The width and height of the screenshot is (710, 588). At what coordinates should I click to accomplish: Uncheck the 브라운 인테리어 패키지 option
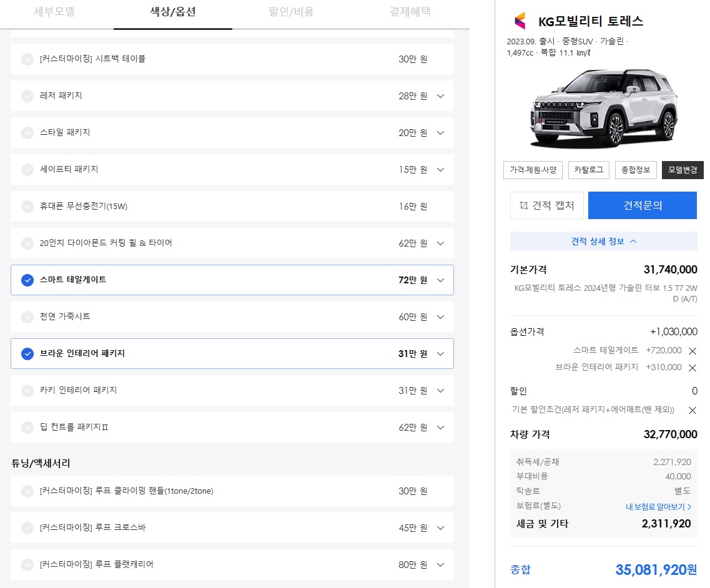27,353
